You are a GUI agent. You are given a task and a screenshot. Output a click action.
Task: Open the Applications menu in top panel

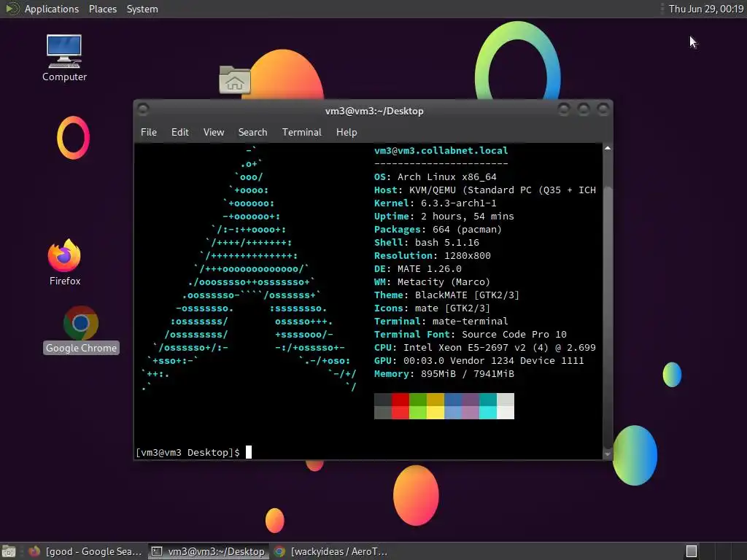[x=52, y=9]
